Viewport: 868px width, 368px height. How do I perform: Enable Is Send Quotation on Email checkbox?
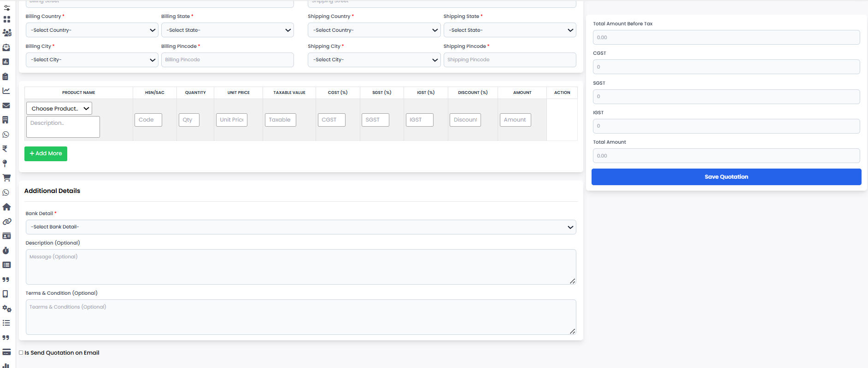tap(21, 353)
